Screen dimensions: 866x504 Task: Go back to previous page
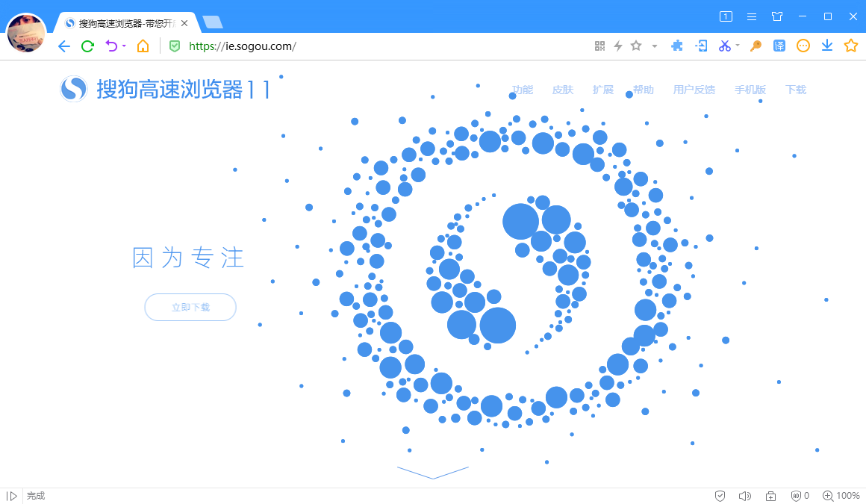pos(64,46)
